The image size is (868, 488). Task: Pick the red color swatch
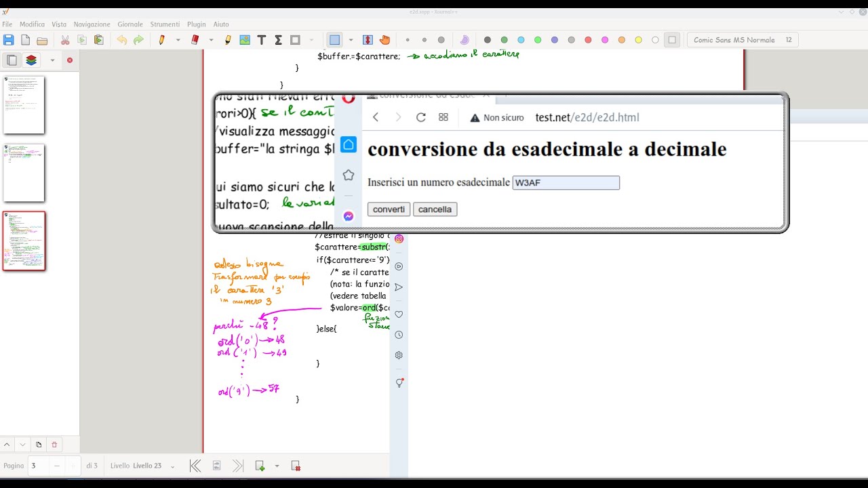coord(588,40)
